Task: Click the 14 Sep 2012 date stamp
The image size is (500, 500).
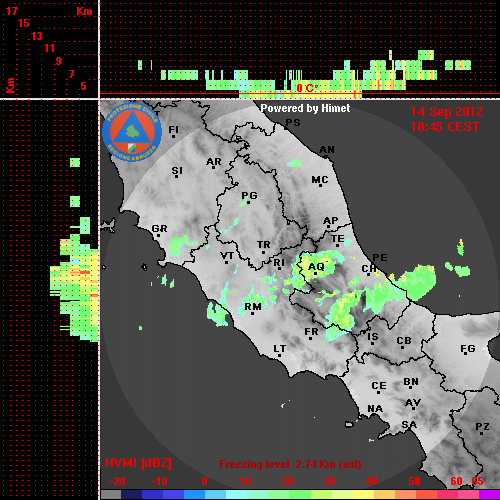Action: (447, 112)
